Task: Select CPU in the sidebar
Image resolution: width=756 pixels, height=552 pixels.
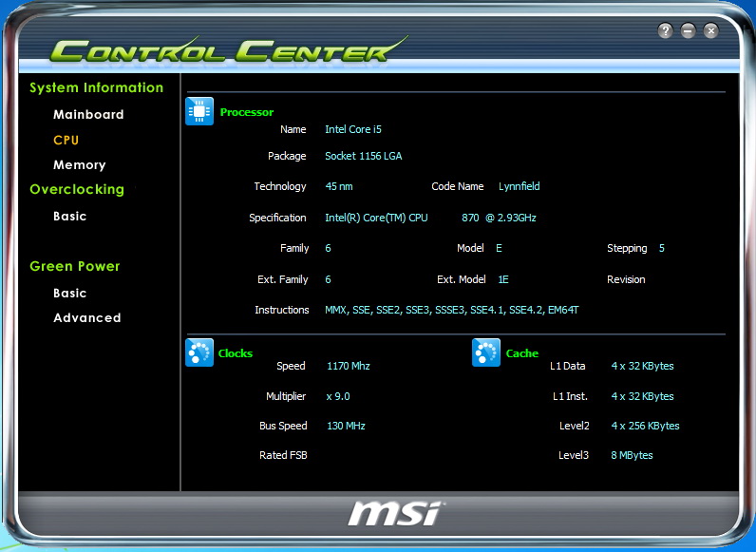Action: (x=66, y=140)
